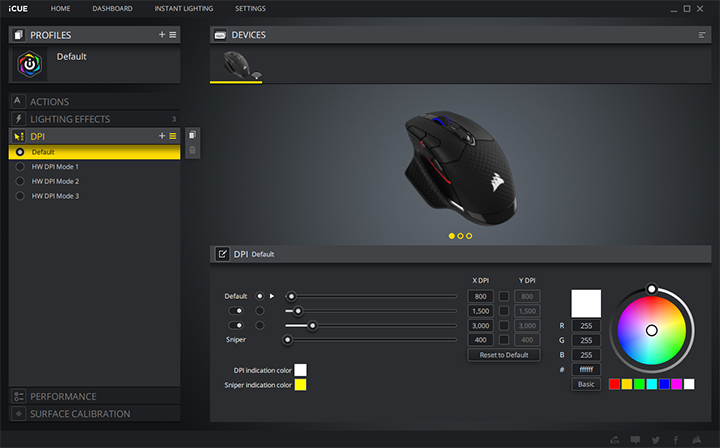Pick the yellow Sniper indication color swatch
Image resolution: width=720 pixels, height=448 pixels.
click(300, 384)
